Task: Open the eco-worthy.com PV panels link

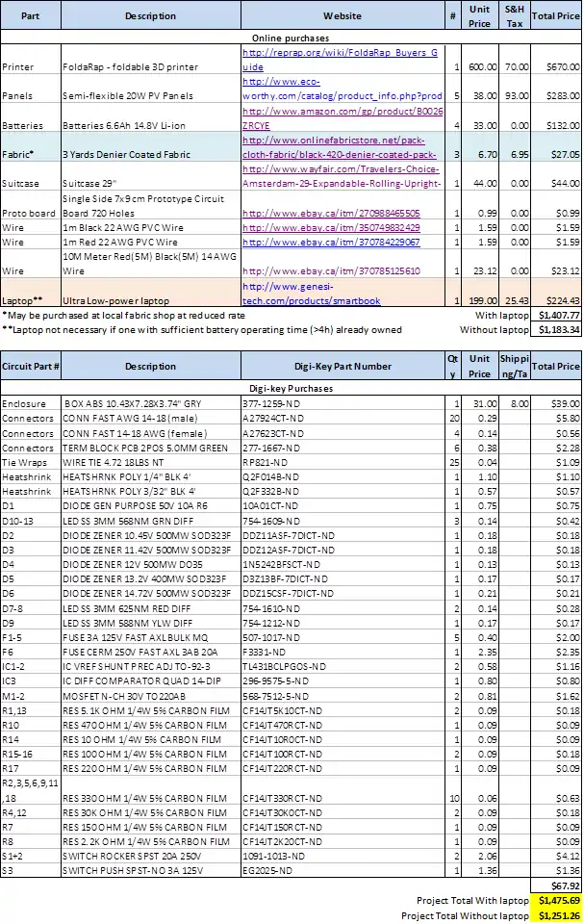Action: (342, 90)
